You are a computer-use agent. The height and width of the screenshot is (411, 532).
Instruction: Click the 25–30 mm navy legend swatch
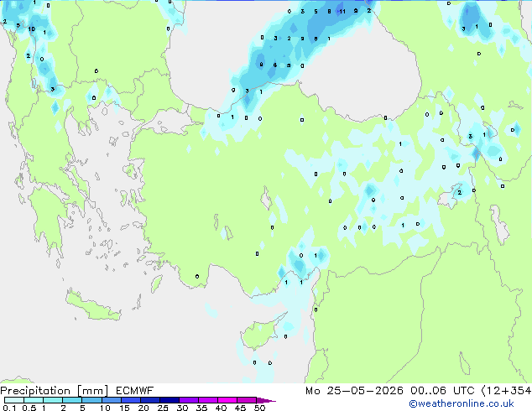point(170,400)
